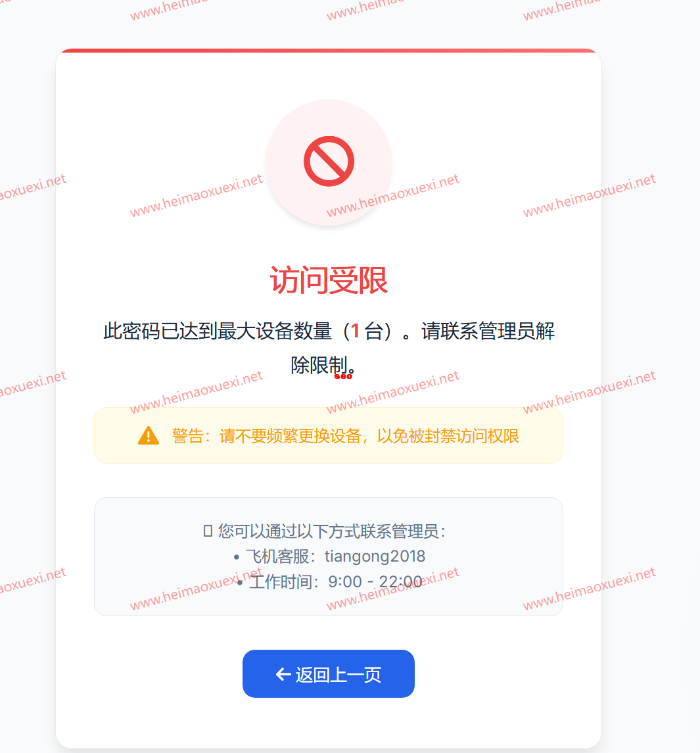
Task: Click the 请联系管理员解 text
Action: click(488, 331)
